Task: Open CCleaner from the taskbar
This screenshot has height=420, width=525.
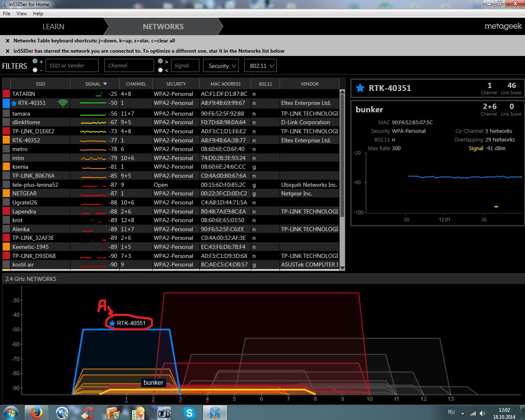Action: click(88, 413)
